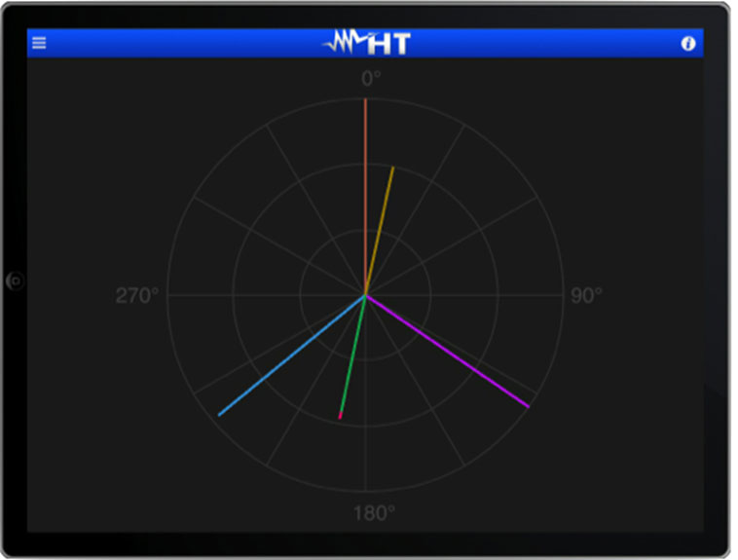Click the info icon in the header
Screen dimensions: 738x560
tap(688, 43)
